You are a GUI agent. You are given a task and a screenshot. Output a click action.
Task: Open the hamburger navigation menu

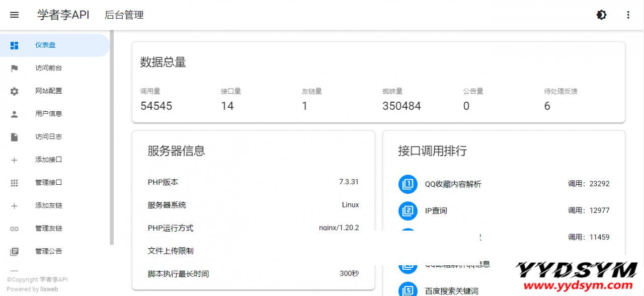14,15
